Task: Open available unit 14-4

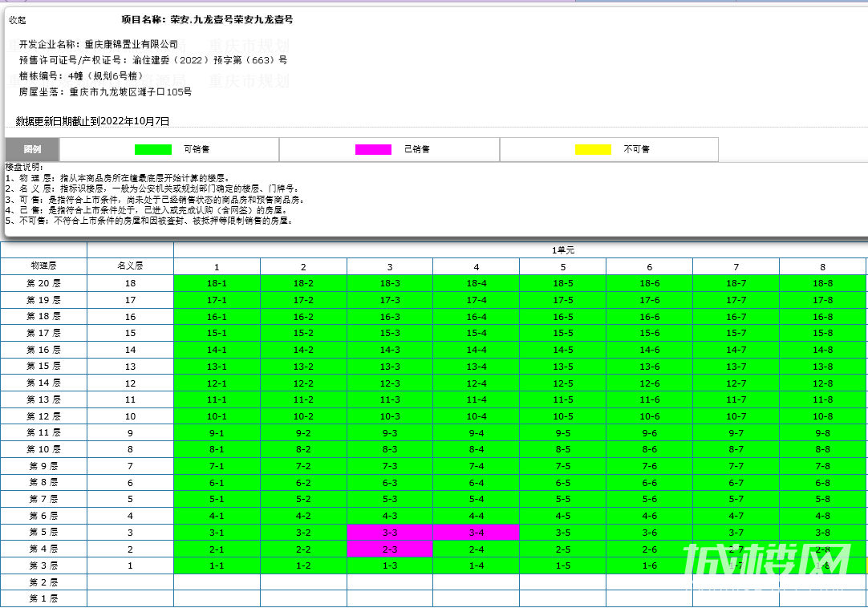Action: click(477, 350)
